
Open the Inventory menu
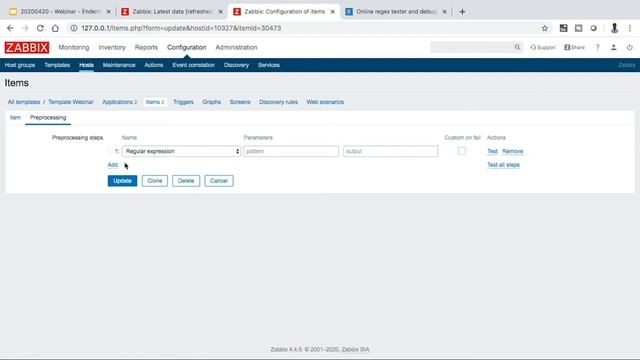point(112,47)
